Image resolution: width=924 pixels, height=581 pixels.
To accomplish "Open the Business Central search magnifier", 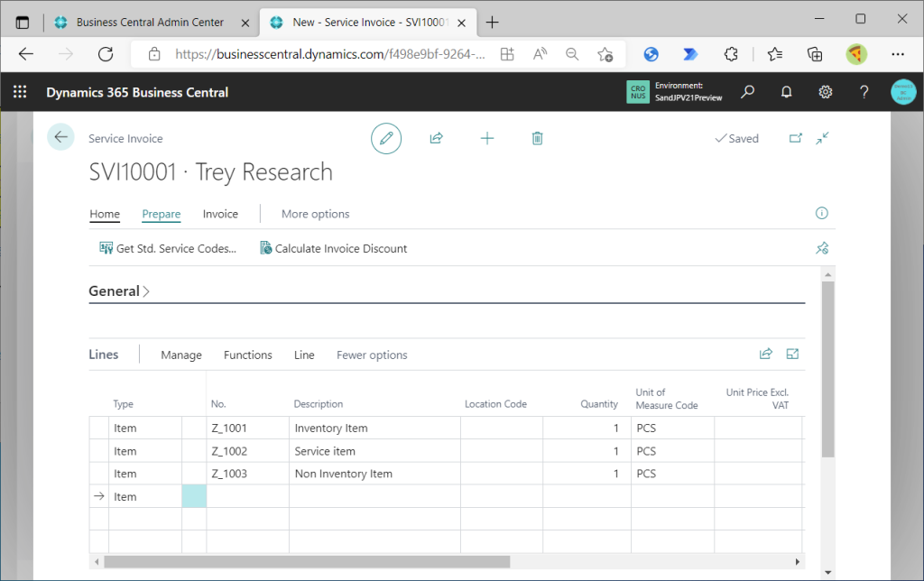I will (748, 92).
